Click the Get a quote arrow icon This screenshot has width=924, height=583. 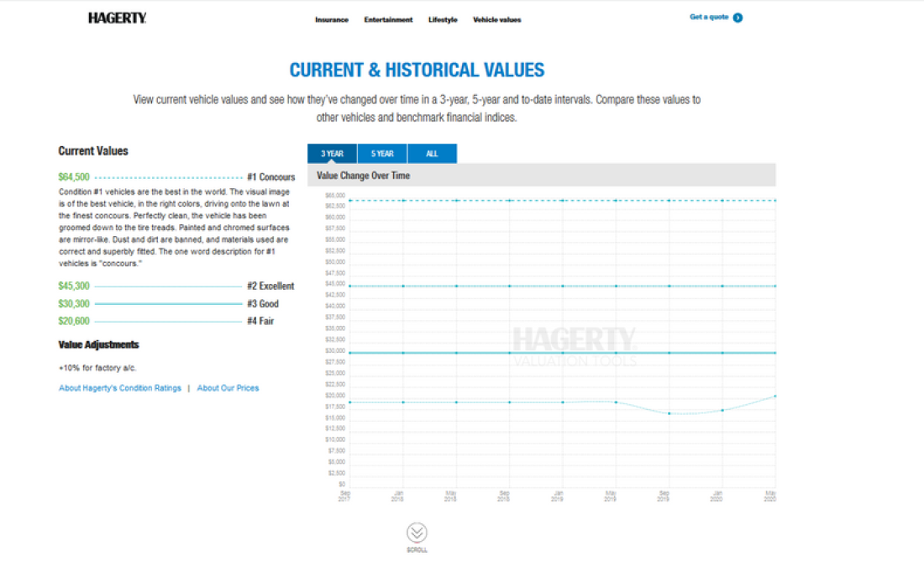click(738, 18)
